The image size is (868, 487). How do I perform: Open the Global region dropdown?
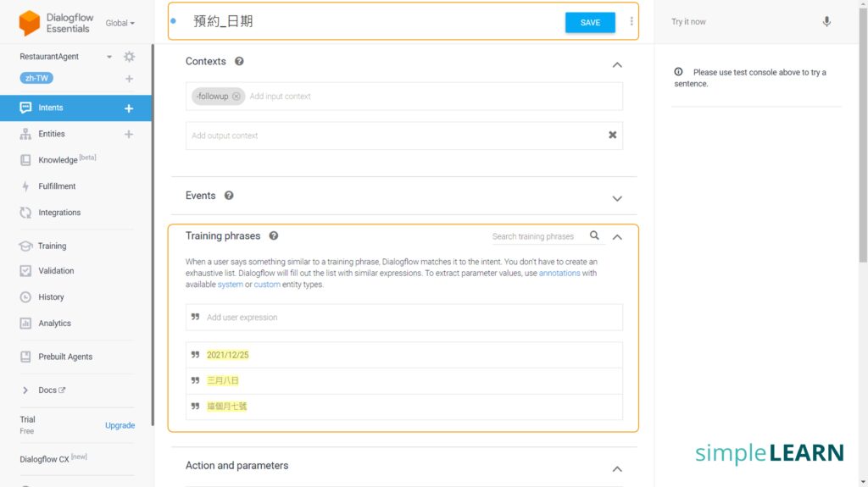click(x=120, y=23)
